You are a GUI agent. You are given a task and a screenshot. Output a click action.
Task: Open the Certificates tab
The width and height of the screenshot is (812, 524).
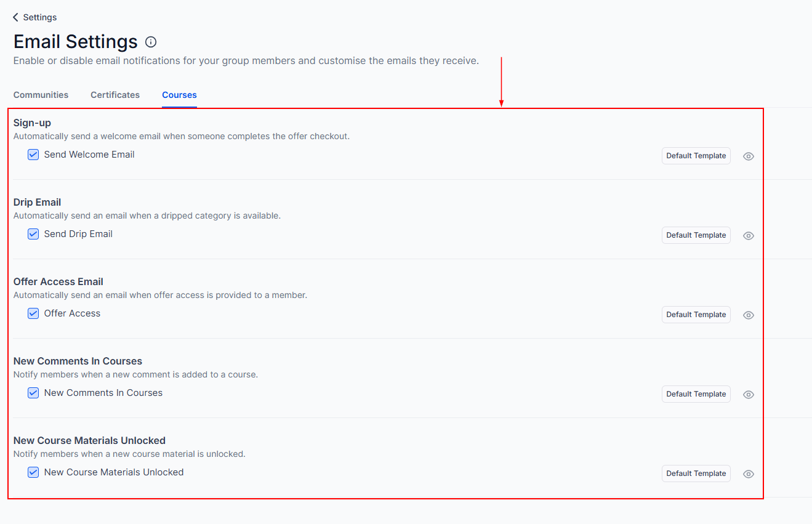[x=115, y=95]
